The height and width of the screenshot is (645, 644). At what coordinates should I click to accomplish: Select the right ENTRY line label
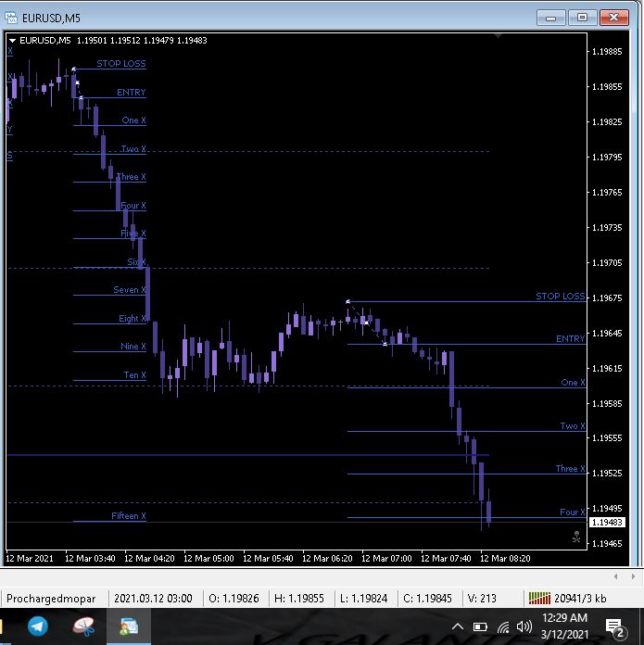pyautogui.click(x=570, y=339)
